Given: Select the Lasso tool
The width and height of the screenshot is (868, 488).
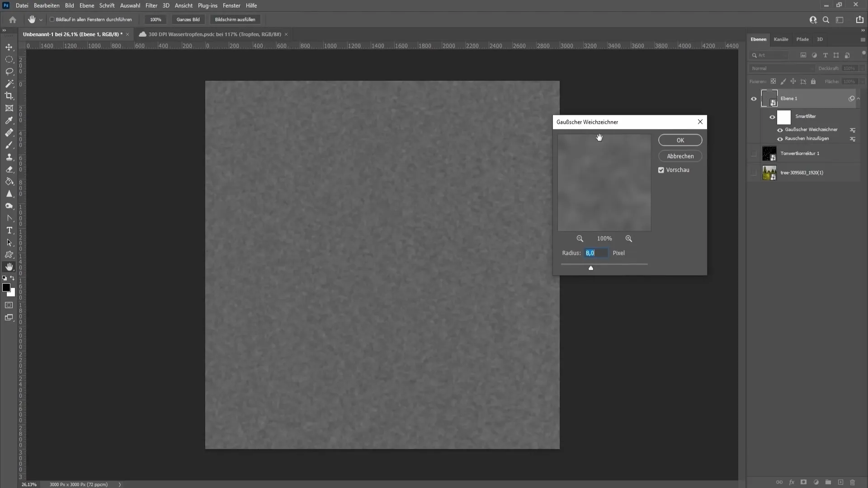Looking at the screenshot, I should pyautogui.click(x=9, y=71).
